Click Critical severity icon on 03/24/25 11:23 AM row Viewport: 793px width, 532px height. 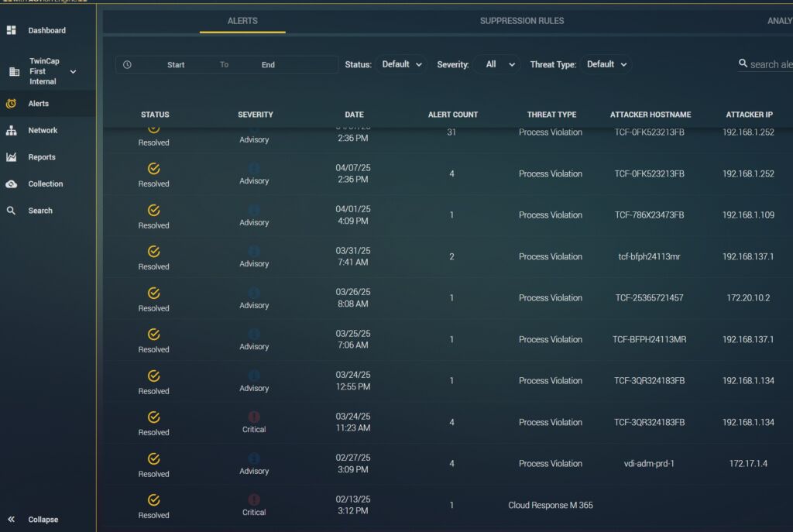pyautogui.click(x=254, y=416)
